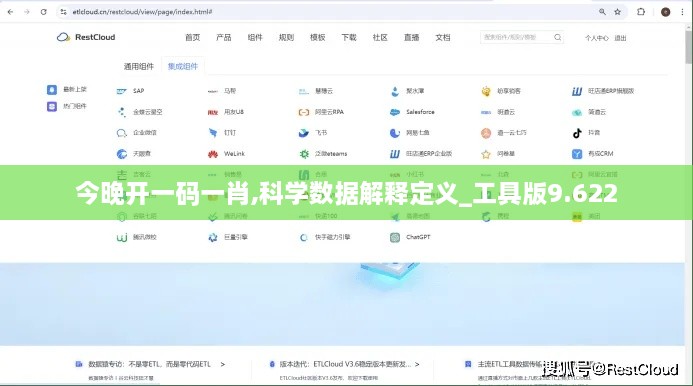The width and height of the screenshot is (693, 386).
Task: Open the 企业微信 component icon
Action: click(122, 133)
